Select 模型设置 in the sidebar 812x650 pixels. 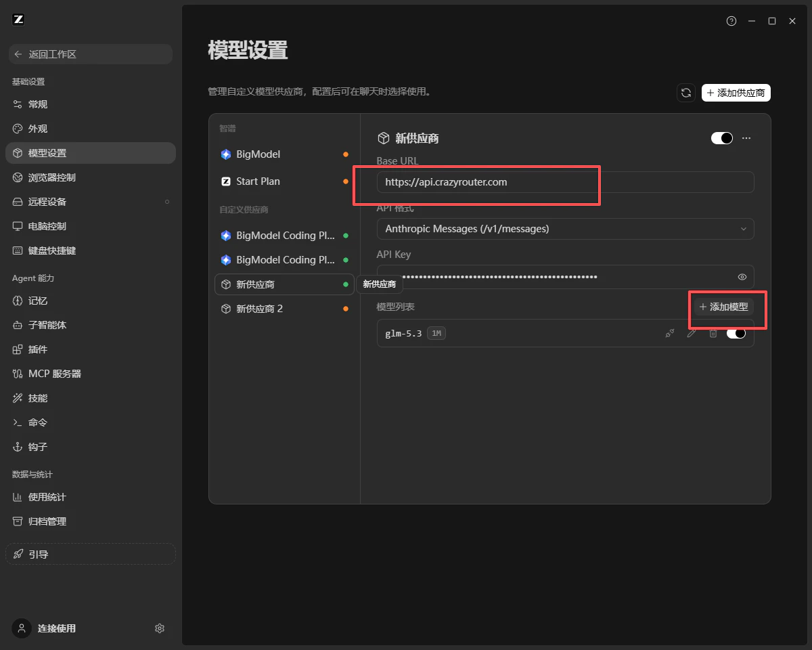tap(90, 153)
